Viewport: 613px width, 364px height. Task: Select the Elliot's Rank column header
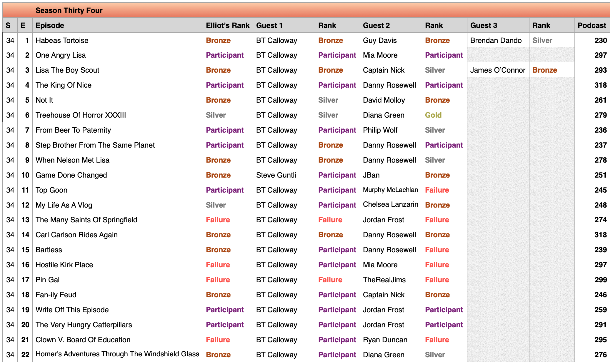(x=228, y=25)
